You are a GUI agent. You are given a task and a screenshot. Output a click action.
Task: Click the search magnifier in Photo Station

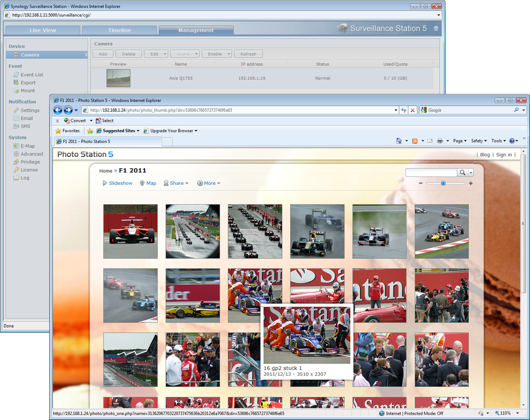tap(463, 173)
